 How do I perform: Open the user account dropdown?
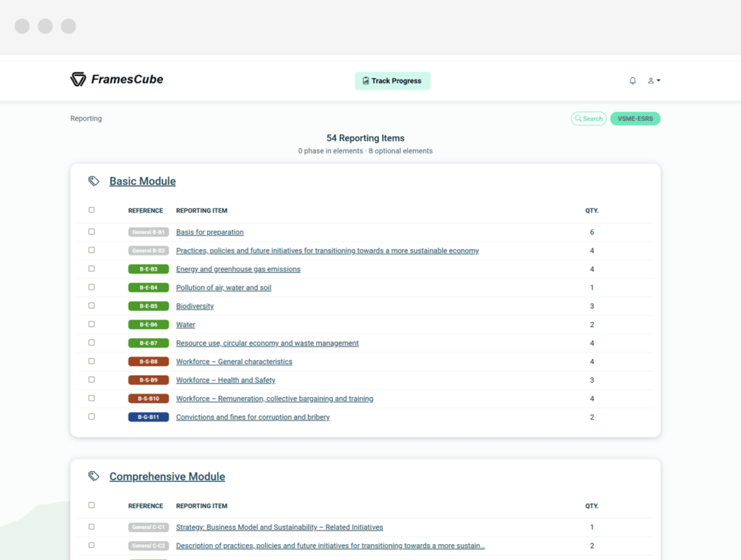(x=654, y=81)
